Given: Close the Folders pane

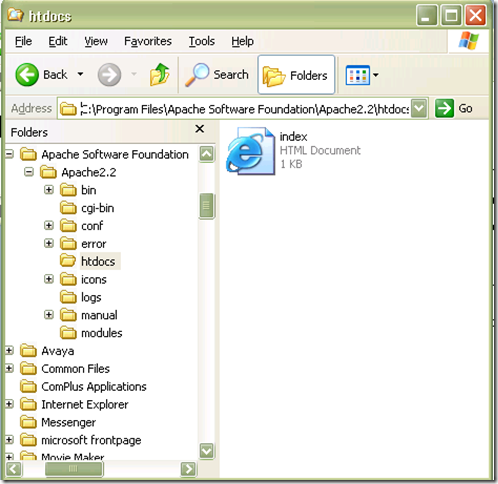Looking at the screenshot, I should [x=199, y=129].
